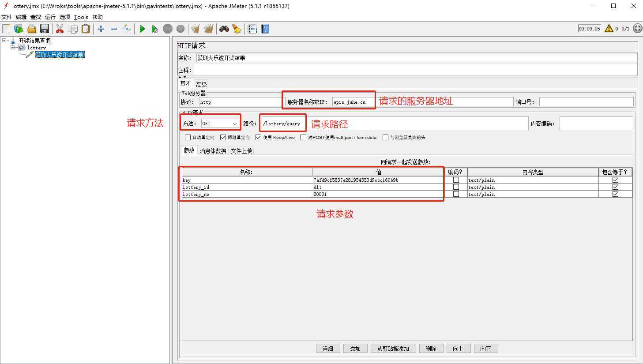Click the New test plan icon

pos(6,29)
